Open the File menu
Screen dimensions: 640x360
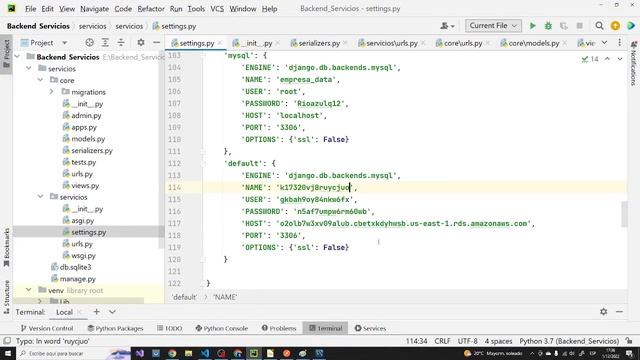[x=30, y=9]
